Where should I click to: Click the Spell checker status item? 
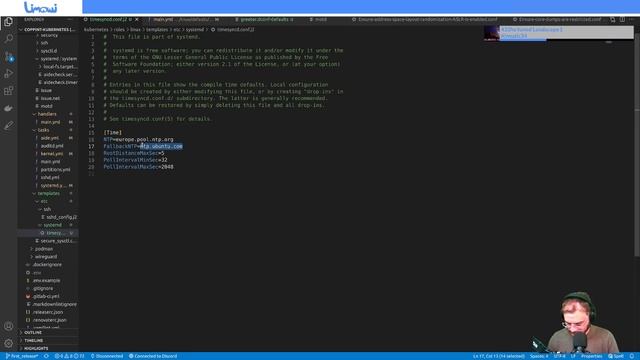616,356
